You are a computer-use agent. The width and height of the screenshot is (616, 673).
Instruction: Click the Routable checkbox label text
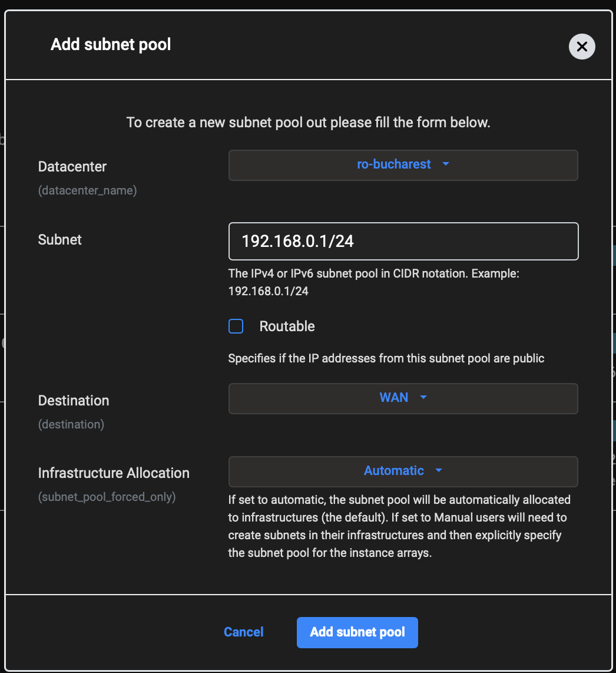[287, 326]
